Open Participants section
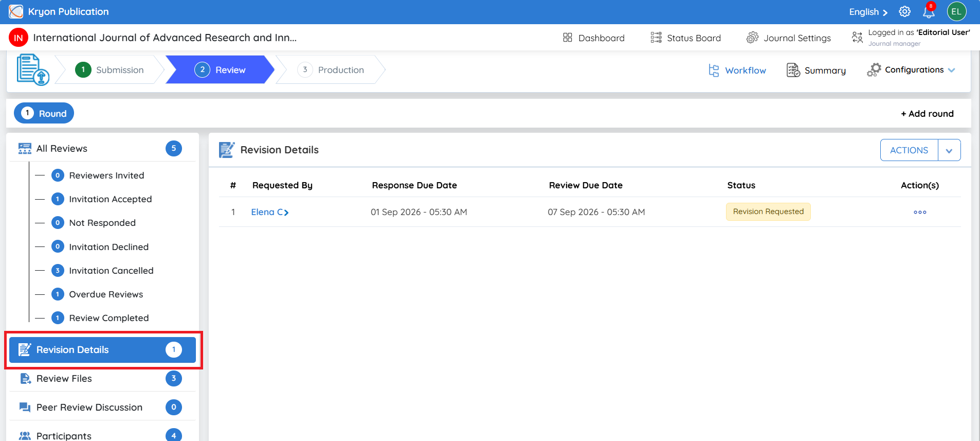980x441 pixels. (x=102, y=435)
